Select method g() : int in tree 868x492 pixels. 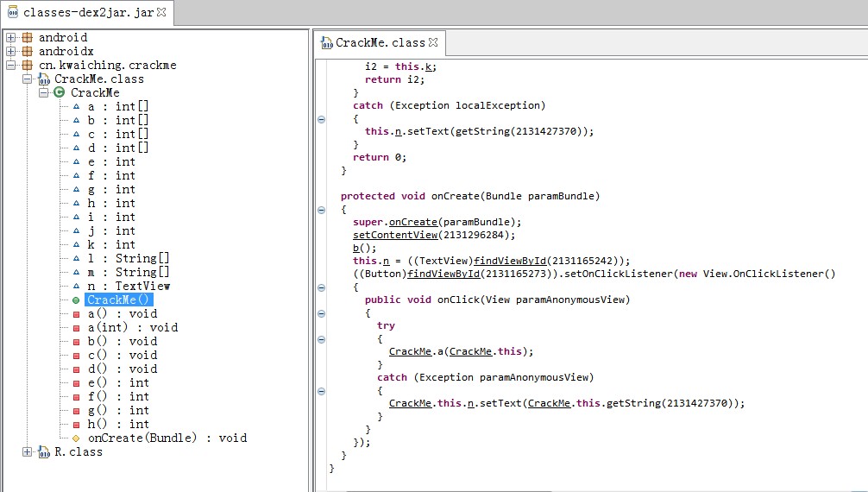tap(118, 411)
